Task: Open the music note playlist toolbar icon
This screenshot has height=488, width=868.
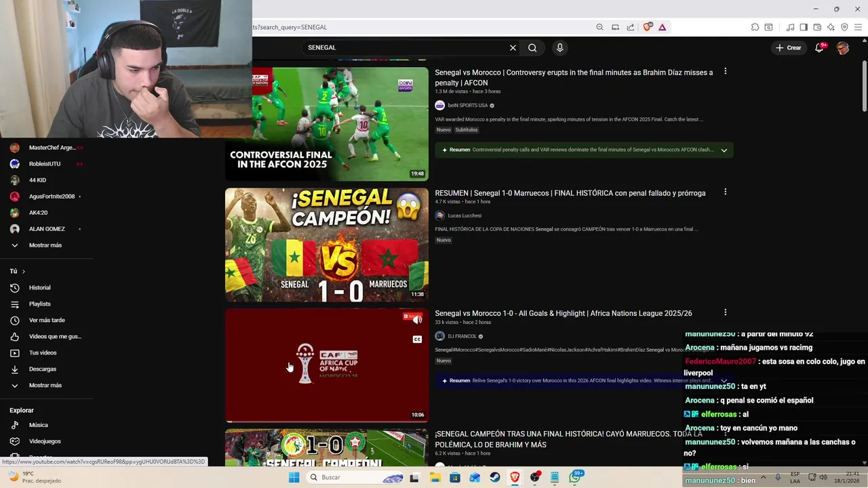Action: tap(790, 27)
